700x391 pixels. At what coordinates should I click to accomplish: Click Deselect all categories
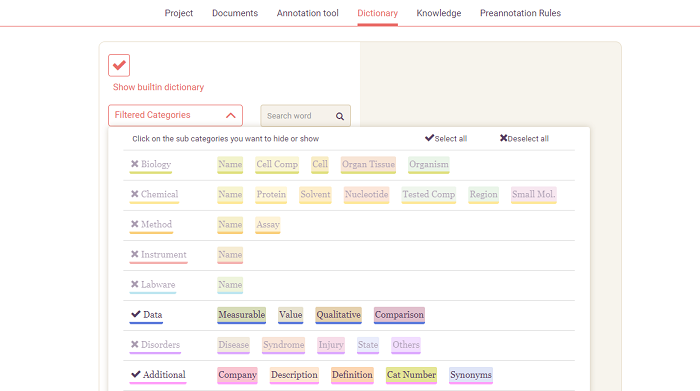click(524, 138)
